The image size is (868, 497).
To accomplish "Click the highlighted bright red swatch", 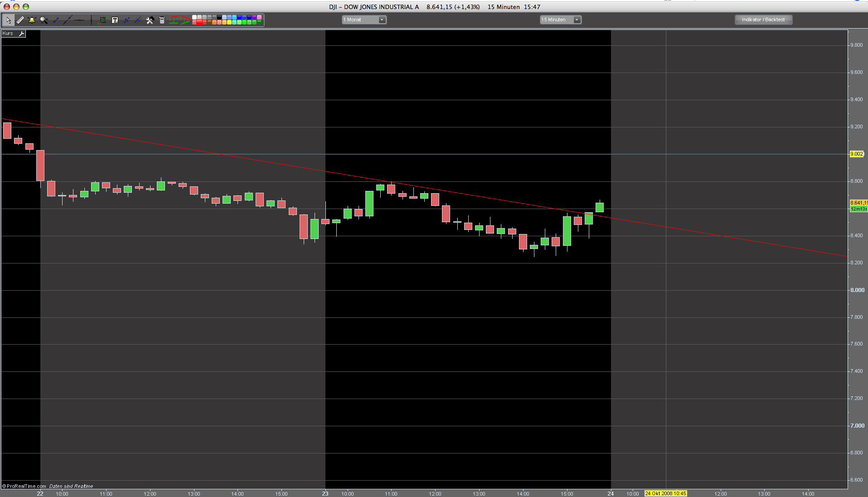I will click(x=200, y=22).
